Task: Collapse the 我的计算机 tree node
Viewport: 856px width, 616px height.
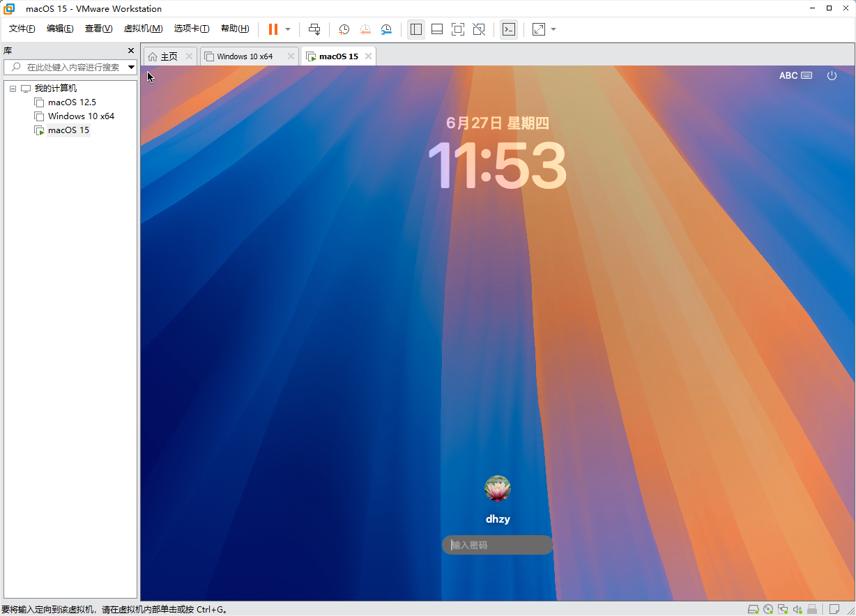Action: coord(13,88)
